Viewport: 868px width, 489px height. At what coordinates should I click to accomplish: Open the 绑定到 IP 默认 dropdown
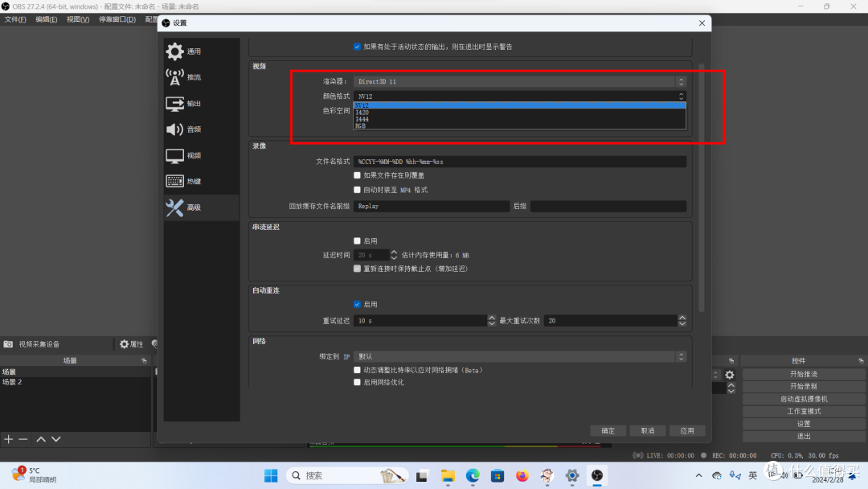click(520, 356)
